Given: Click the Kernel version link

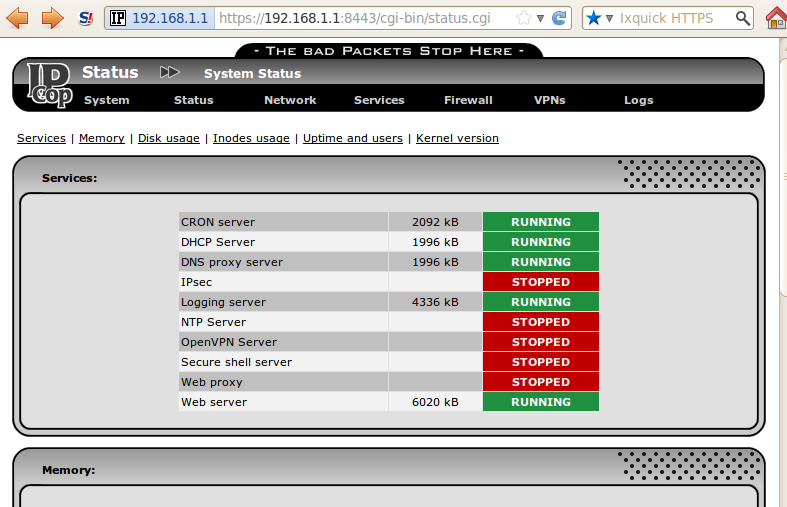Looking at the screenshot, I should 457,138.
